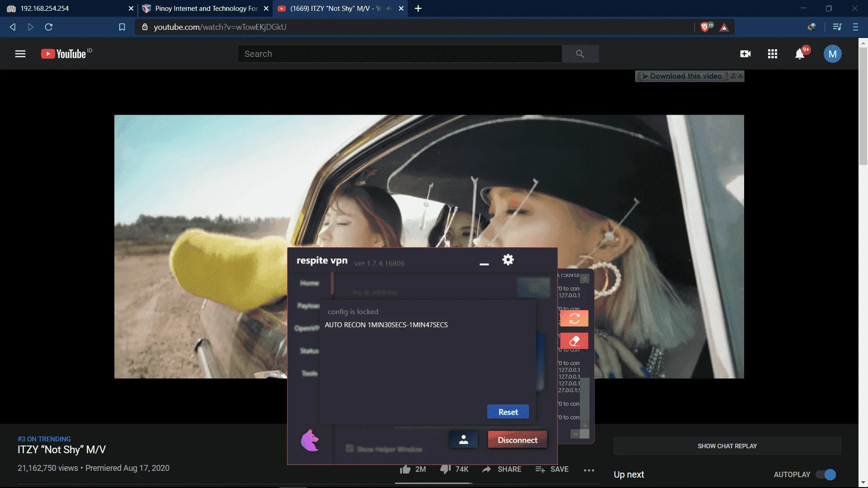
Task: Click SAVE to add to playlist
Action: (x=552, y=469)
